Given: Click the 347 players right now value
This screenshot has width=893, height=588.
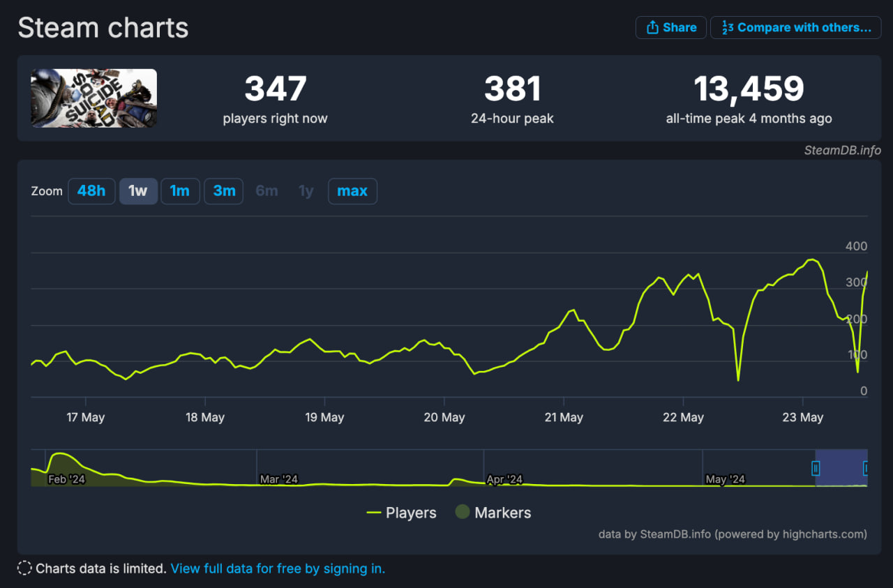Looking at the screenshot, I should [275, 89].
